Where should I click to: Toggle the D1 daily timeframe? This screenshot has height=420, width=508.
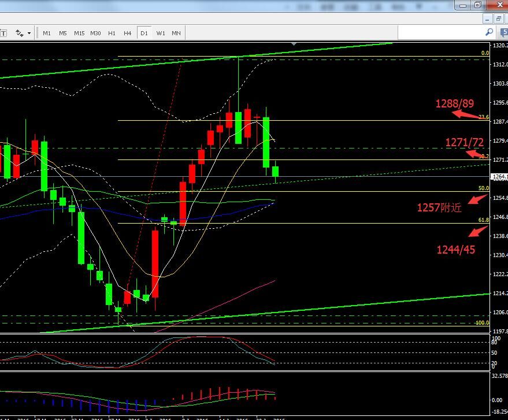coord(144,33)
